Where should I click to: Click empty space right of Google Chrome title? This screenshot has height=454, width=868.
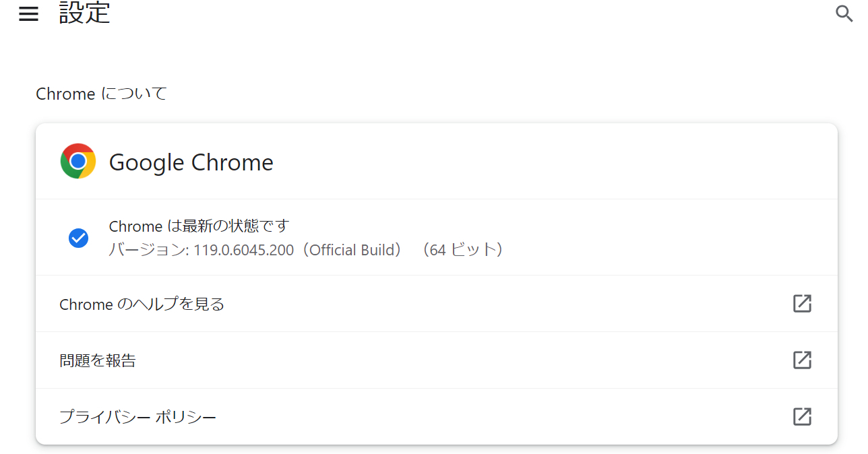(539, 162)
